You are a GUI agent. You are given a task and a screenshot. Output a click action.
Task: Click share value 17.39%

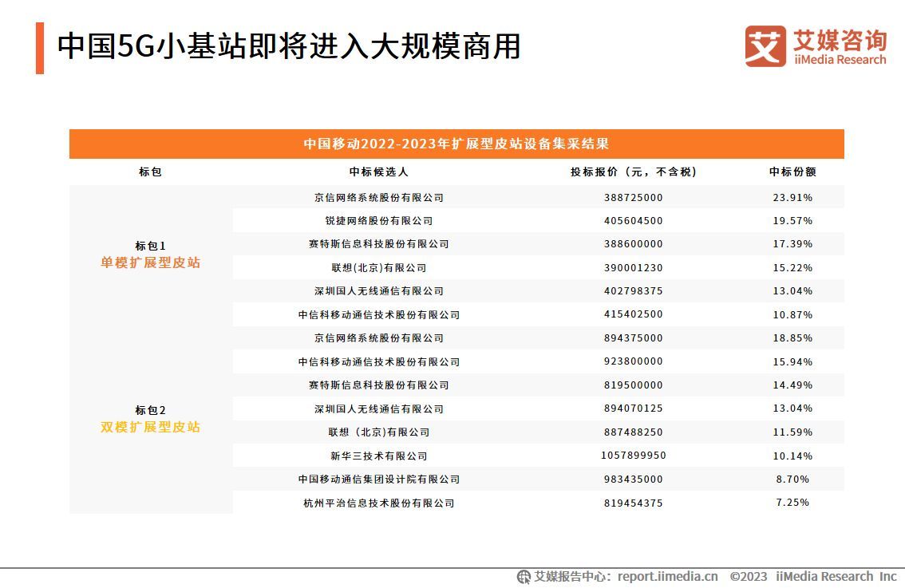click(793, 244)
